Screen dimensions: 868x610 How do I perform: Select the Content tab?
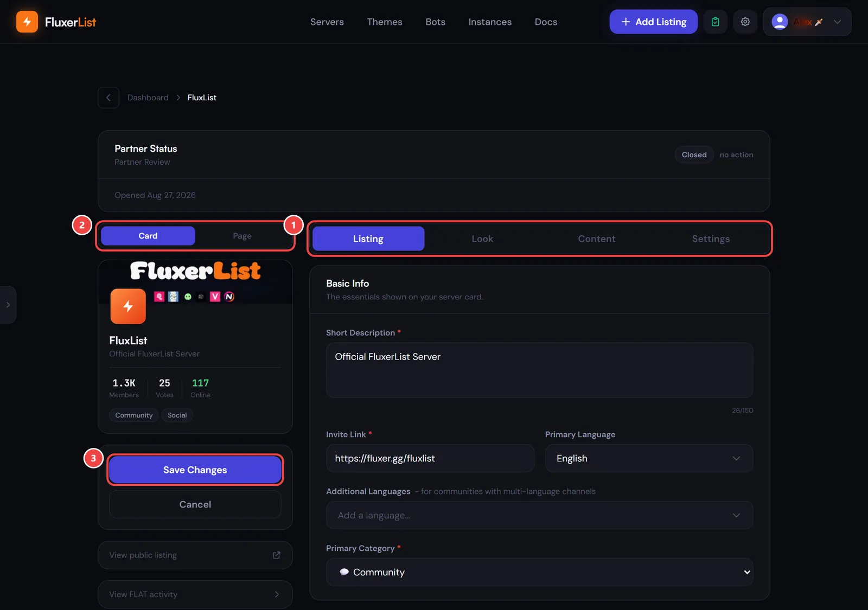click(597, 239)
